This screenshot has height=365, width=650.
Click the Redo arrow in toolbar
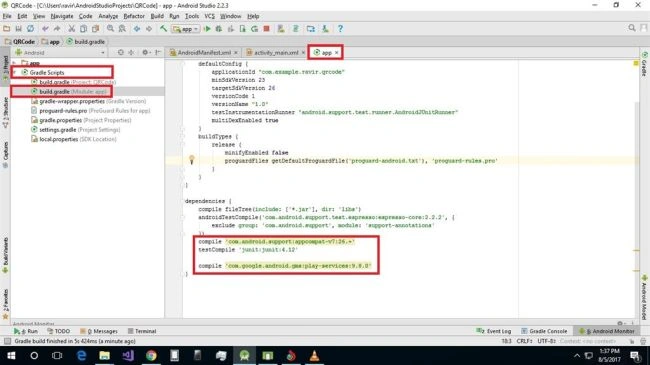[x=57, y=29]
